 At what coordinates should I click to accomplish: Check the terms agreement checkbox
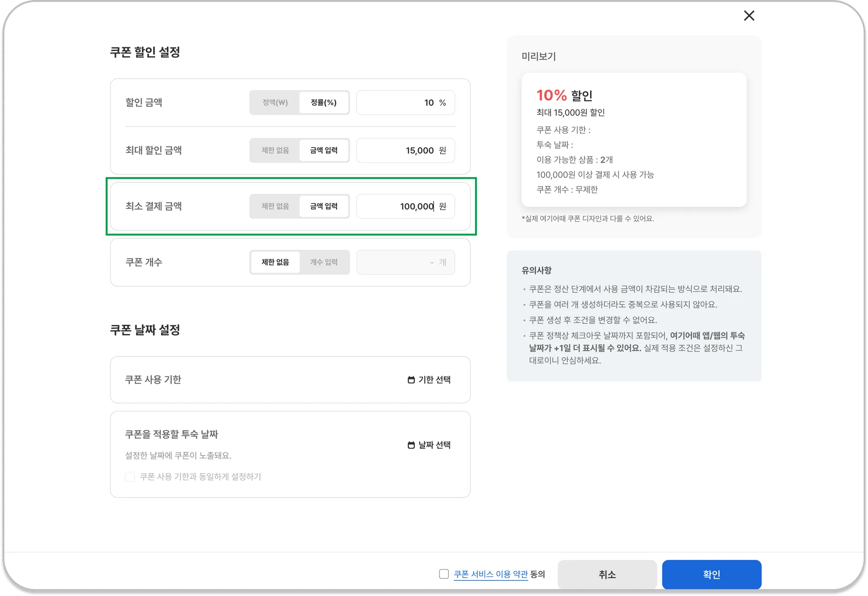[x=444, y=574]
